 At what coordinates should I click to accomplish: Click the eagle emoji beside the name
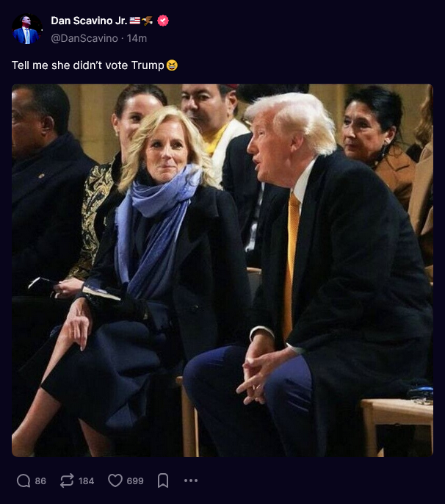point(147,21)
